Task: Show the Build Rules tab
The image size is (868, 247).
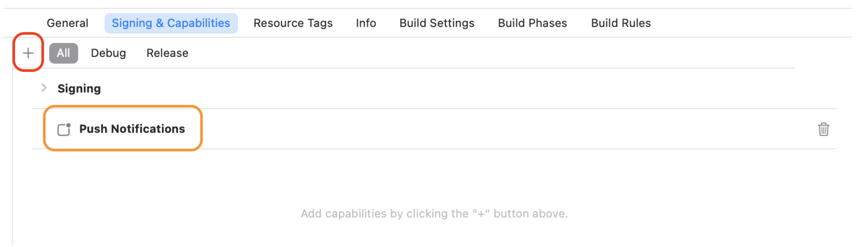Action: tap(621, 23)
